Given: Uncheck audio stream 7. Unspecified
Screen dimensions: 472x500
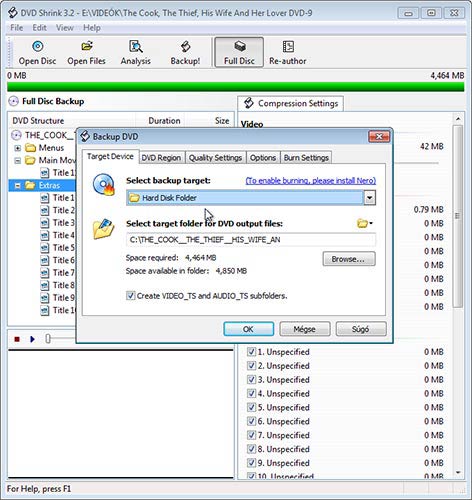Looking at the screenshot, I should pyautogui.click(x=251, y=435).
